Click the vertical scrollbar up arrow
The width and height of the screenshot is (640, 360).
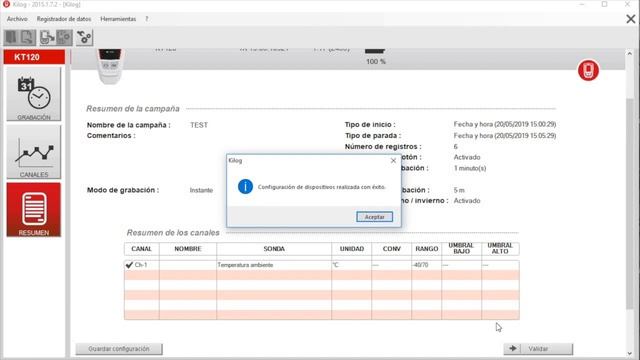[629, 53]
